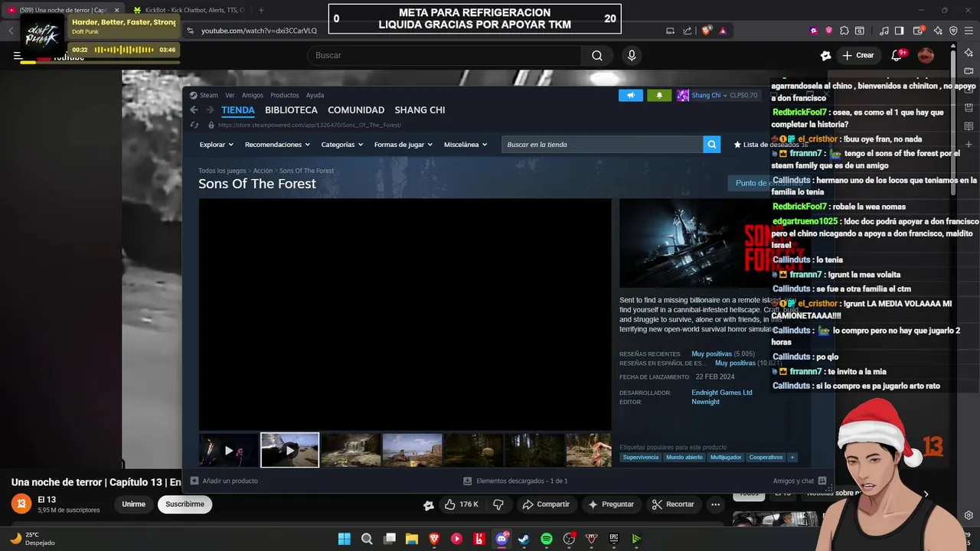Start YouTube voice search microphone

pyautogui.click(x=632, y=55)
